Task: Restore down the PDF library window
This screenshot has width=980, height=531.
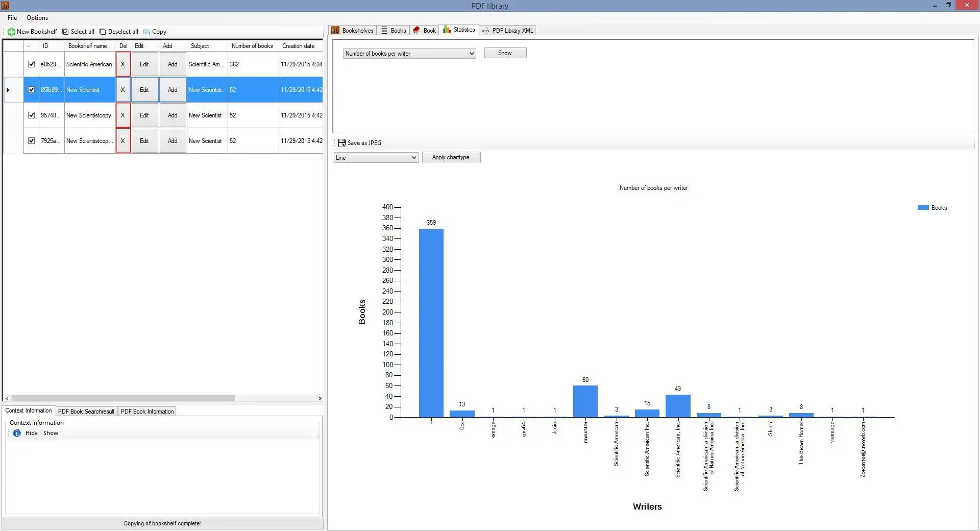Action: point(948,5)
